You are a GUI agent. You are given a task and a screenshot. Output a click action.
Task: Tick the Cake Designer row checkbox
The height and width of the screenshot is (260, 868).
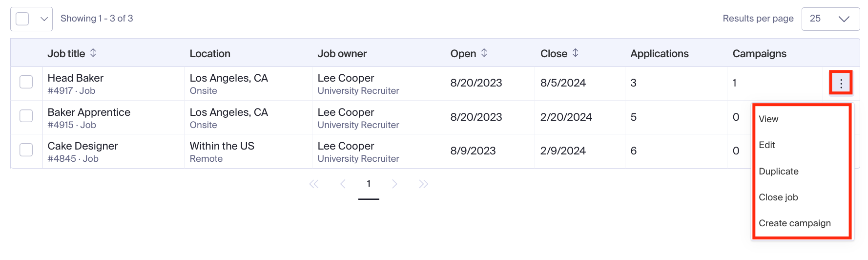coord(26,150)
